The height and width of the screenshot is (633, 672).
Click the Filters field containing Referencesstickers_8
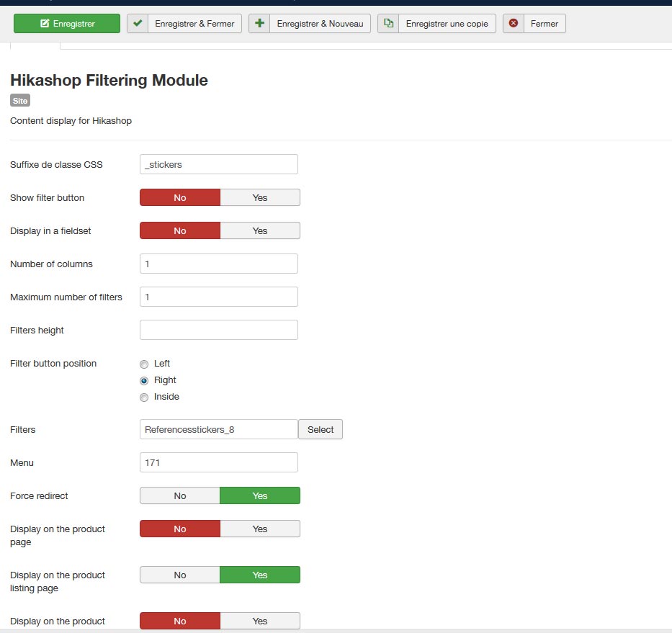point(218,429)
